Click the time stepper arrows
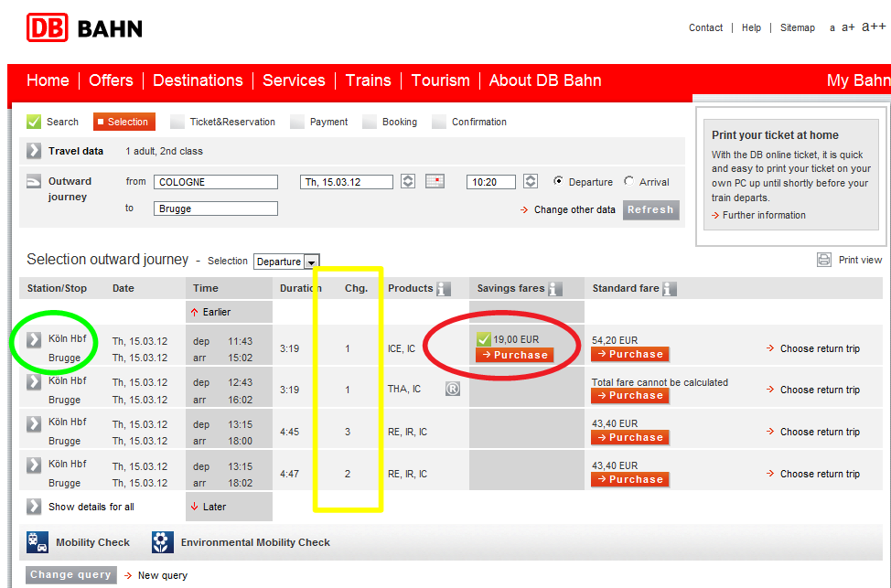This screenshot has width=891, height=588. pos(531,181)
